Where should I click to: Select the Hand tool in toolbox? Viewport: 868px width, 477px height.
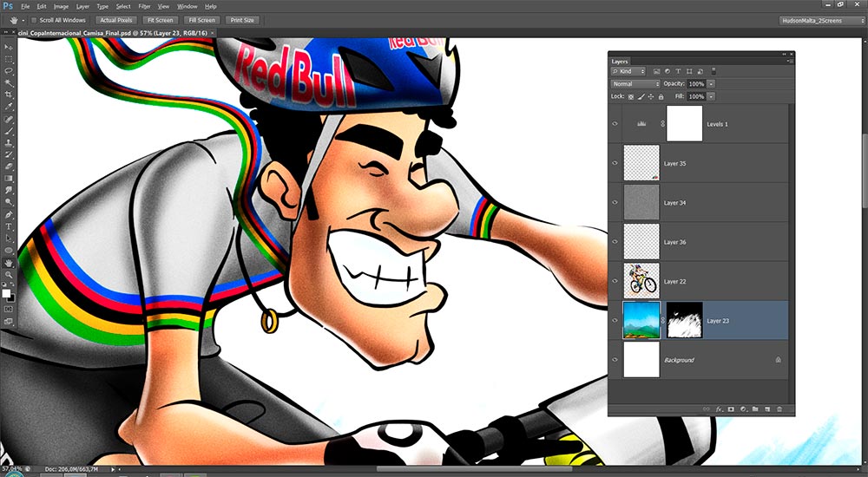click(x=9, y=264)
